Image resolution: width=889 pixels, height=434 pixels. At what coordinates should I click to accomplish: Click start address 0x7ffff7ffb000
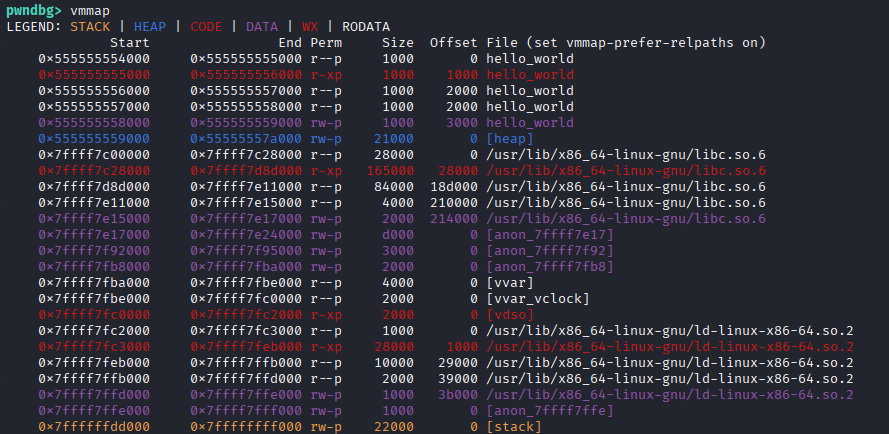click(x=94, y=378)
